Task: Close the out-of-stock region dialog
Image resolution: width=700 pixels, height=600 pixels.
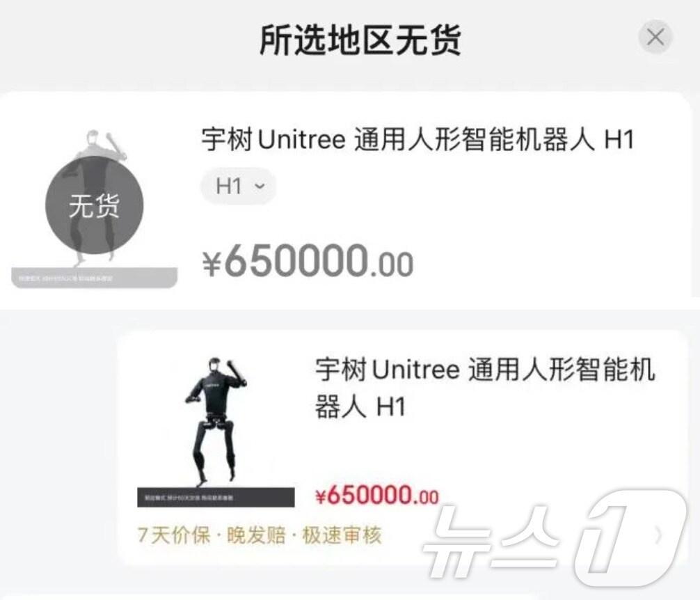Action: [655, 37]
